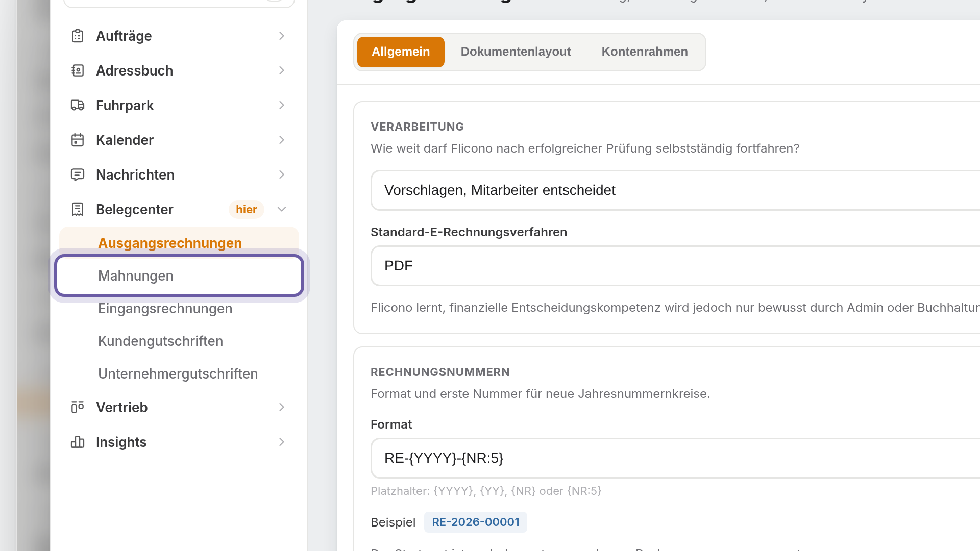The height and width of the screenshot is (551, 980).
Task: Open the Vorschlagen, Mitarbeiter entscheidet dropdown
Action: point(675,190)
